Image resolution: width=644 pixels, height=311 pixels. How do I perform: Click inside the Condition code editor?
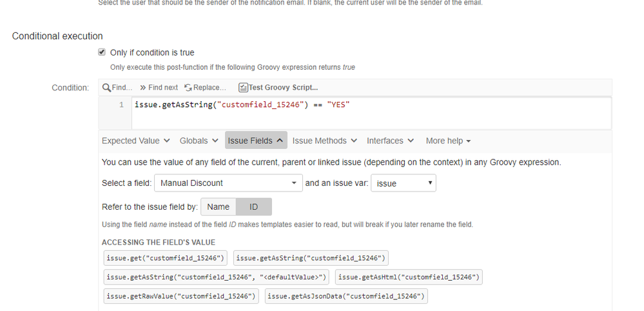[371, 114]
